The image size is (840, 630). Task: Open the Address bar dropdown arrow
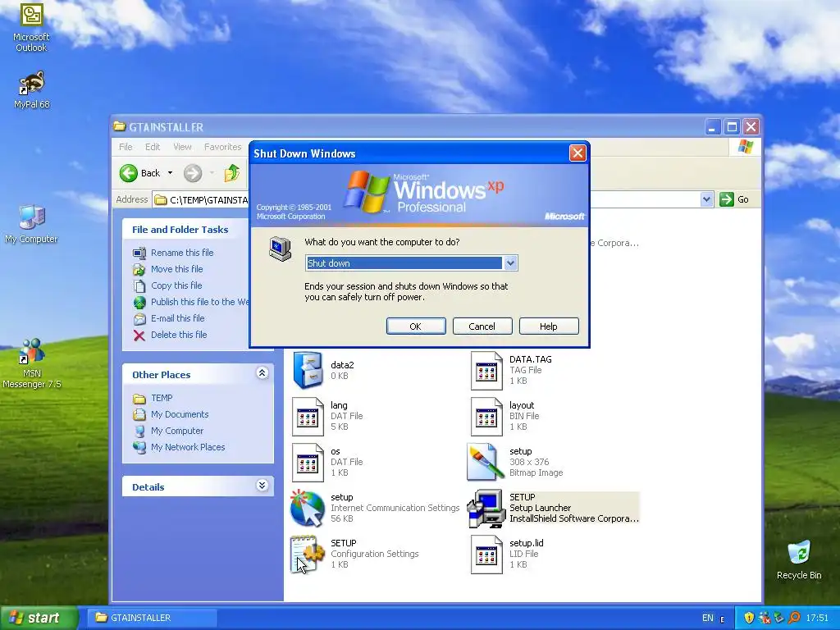point(706,199)
